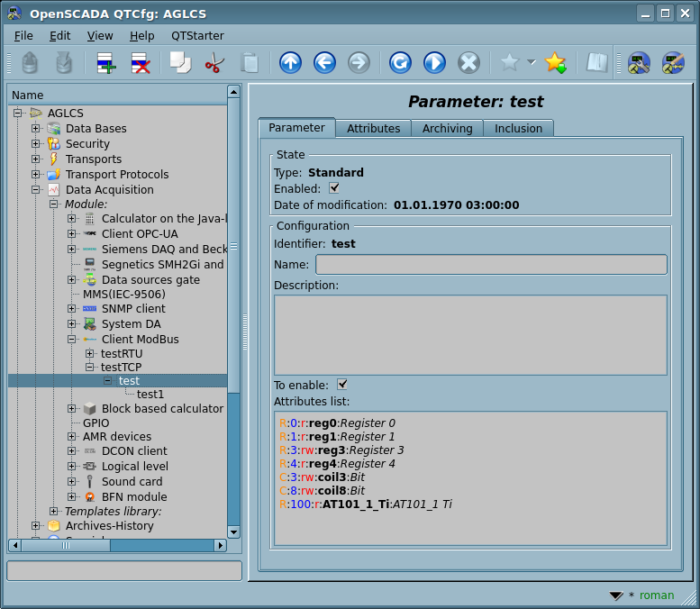The image size is (700, 609).
Task: Open the Edit menu
Action: [59, 35]
